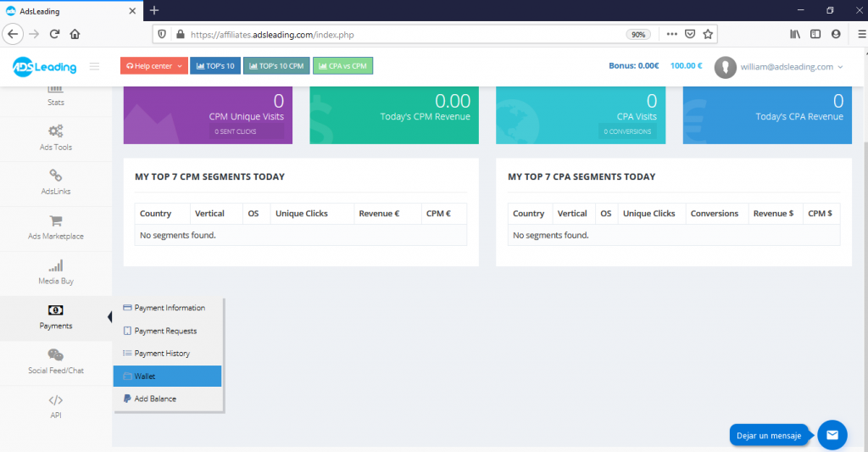Open Ads Tools in sidebar
The width and height of the screenshot is (868, 452).
tap(55, 138)
